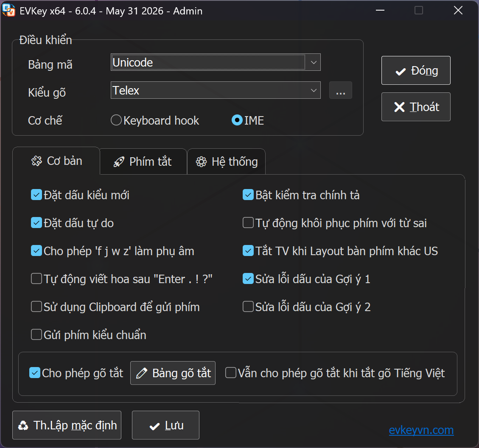
Task: Disable Bật kiểm tra chính tả checkbox
Action: pyautogui.click(x=248, y=195)
